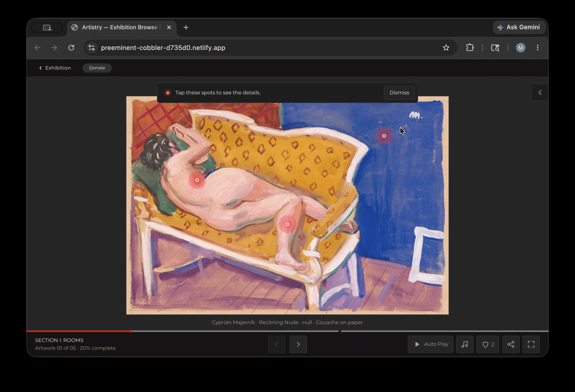Open a new browser tab
The width and height of the screenshot is (575, 392).
point(186,27)
